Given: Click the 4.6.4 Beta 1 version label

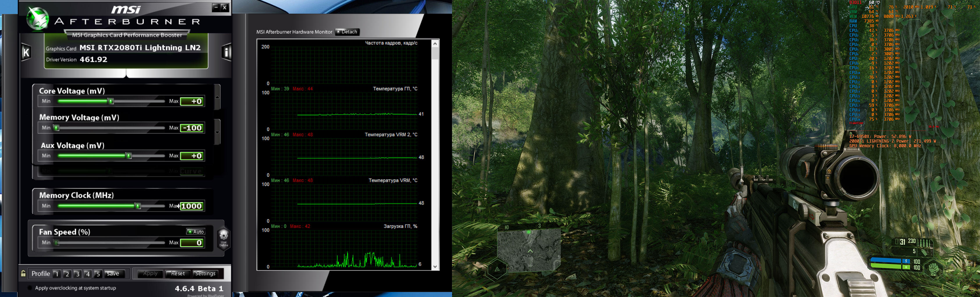Looking at the screenshot, I should 199,289.
